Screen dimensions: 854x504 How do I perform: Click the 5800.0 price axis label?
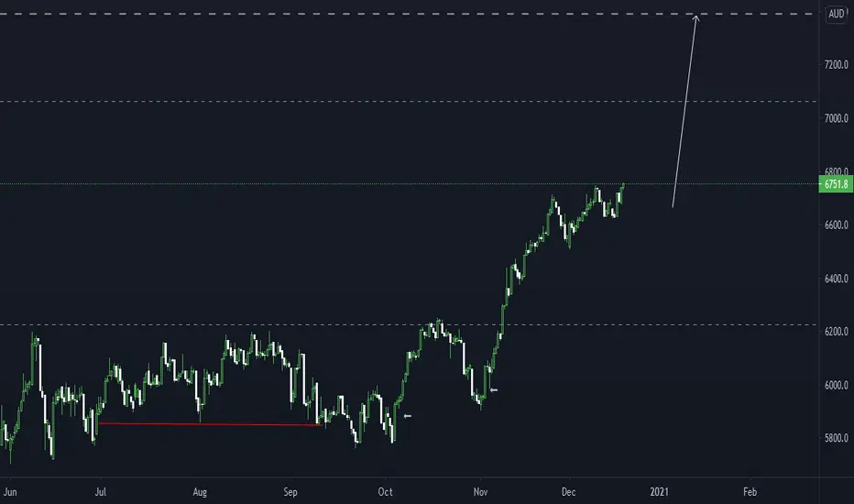(x=836, y=438)
